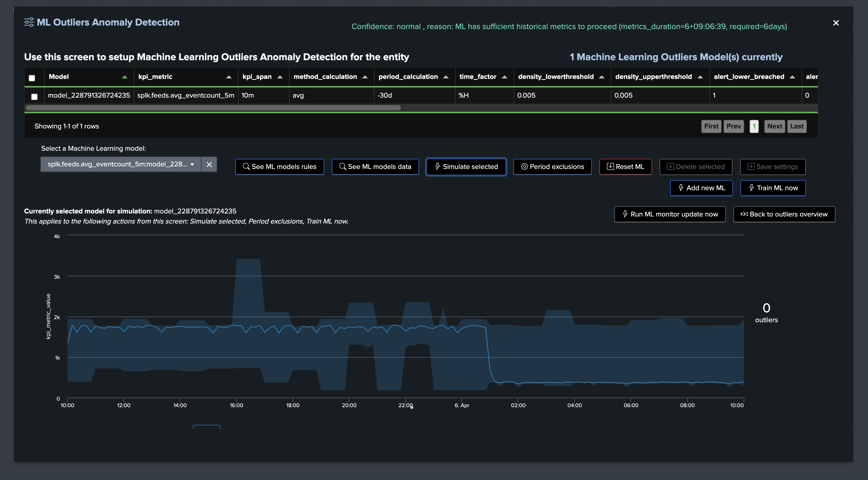Click the save icon on Reset ML
Image resolution: width=868 pixels, height=480 pixels.
click(x=610, y=167)
